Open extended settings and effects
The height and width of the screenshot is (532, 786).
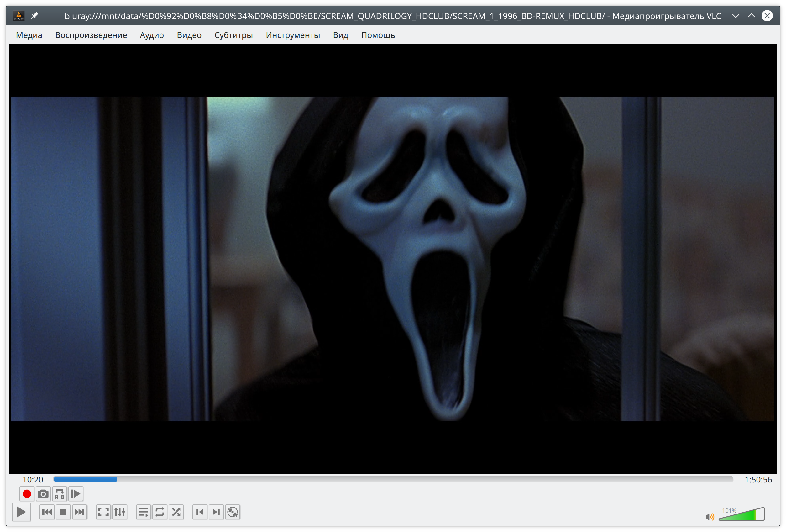pos(120,512)
